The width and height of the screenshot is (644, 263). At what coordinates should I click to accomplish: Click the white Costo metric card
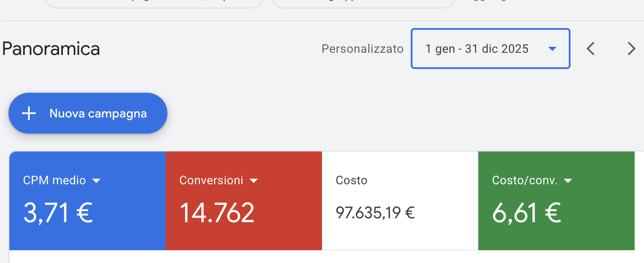tap(399, 200)
